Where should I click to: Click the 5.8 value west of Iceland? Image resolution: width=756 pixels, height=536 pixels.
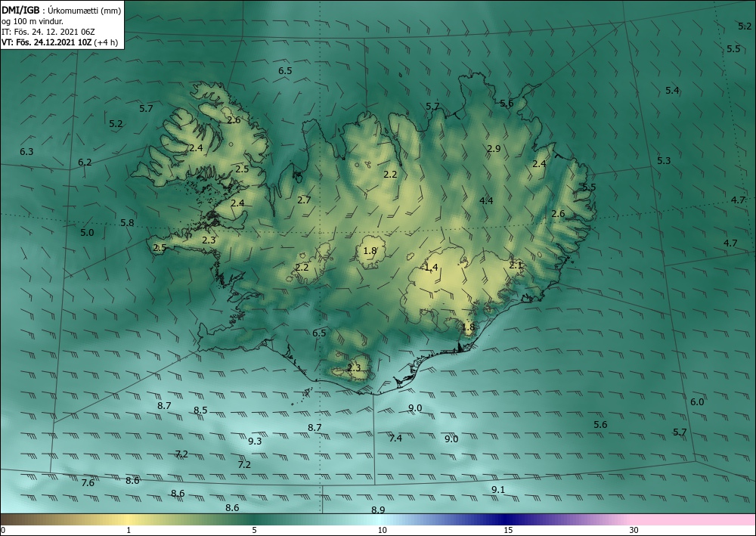[127, 223]
